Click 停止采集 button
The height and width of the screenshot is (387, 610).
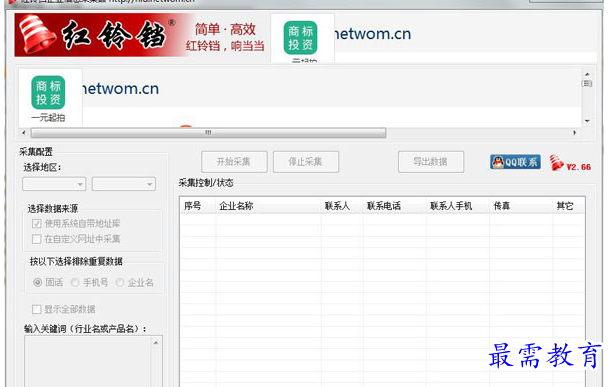click(306, 162)
